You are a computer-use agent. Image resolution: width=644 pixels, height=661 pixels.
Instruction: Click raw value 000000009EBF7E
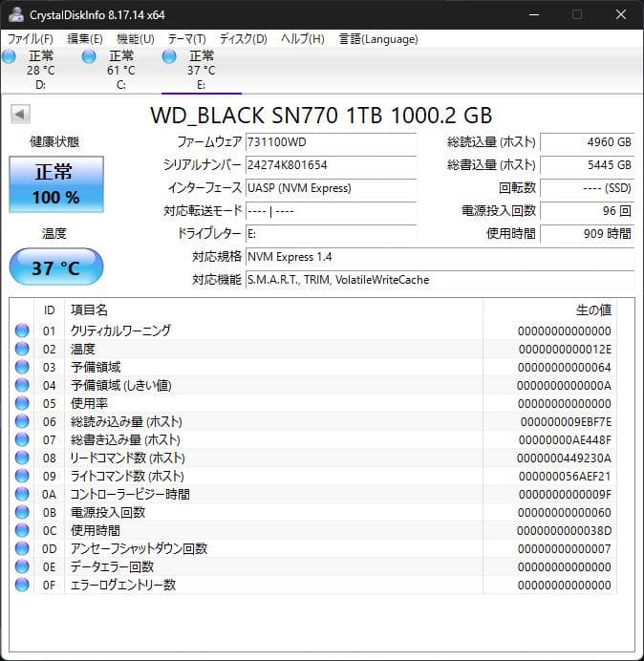(566, 422)
